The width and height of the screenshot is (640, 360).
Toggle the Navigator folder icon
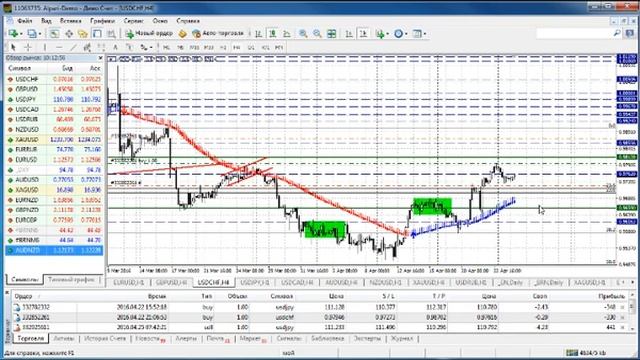(83, 34)
